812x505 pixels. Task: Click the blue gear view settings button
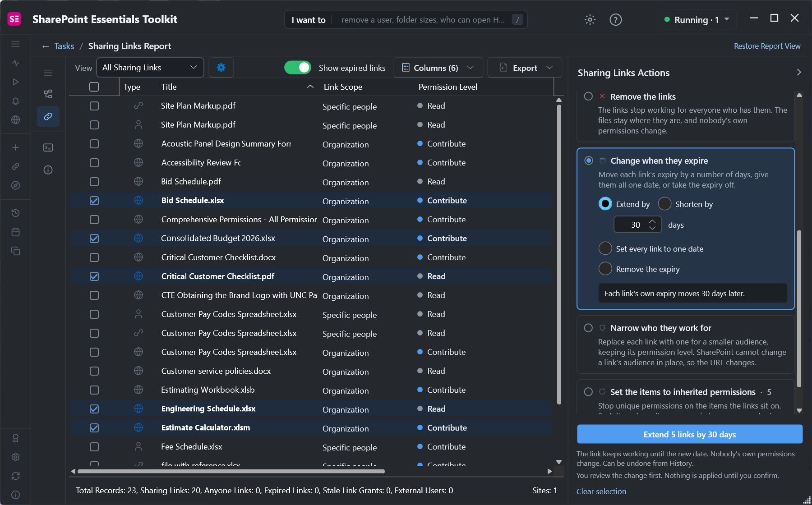pos(221,68)
